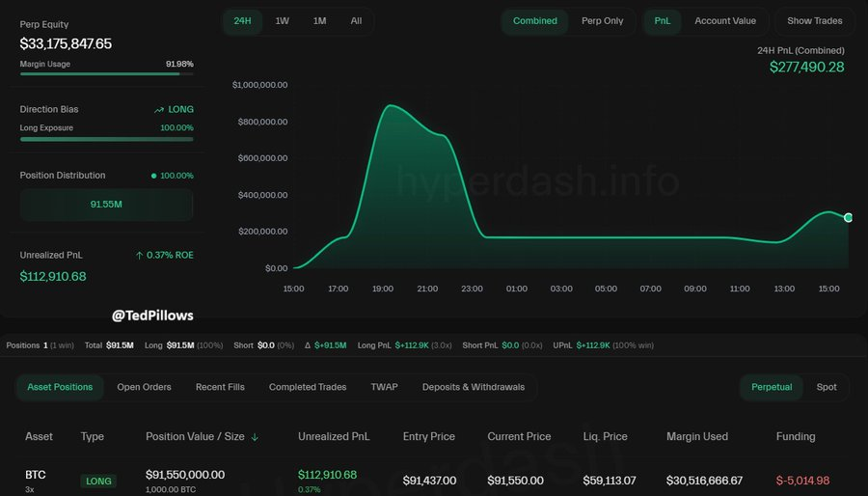The height and width of the screenshot is (496, 868).
Task: View the Completed Trades tab
Action: (308, 387)
